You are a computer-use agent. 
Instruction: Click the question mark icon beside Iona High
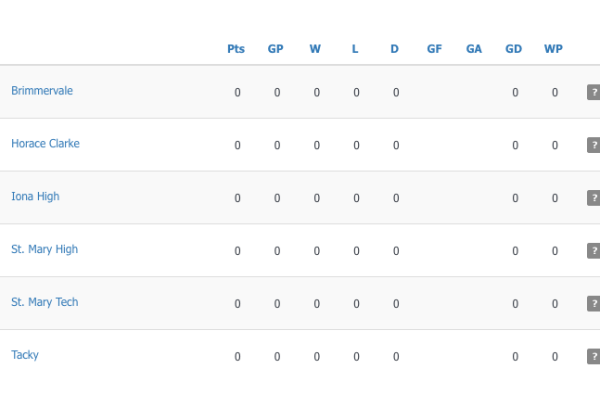coord(594,198)
